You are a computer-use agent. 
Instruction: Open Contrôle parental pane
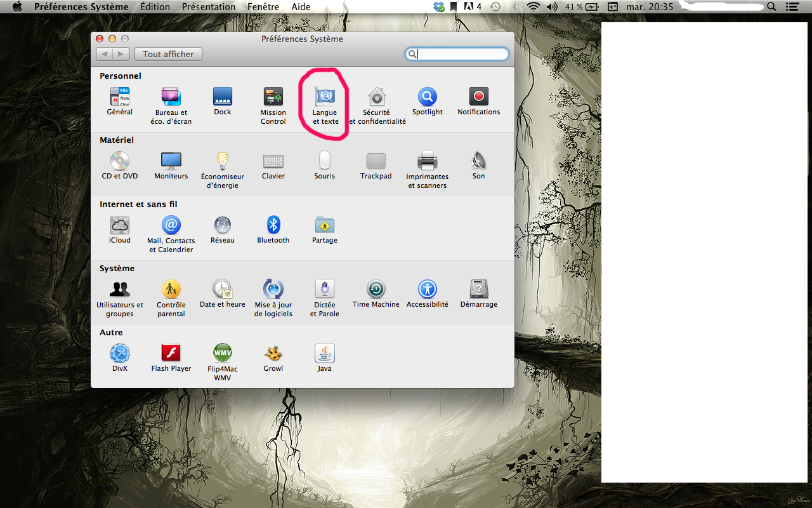[171, 298]
